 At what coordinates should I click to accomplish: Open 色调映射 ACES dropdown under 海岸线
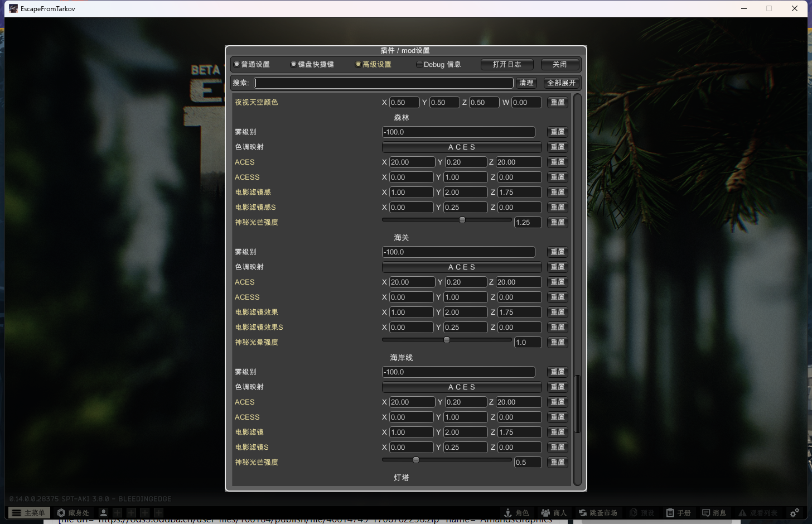[462, 387]
